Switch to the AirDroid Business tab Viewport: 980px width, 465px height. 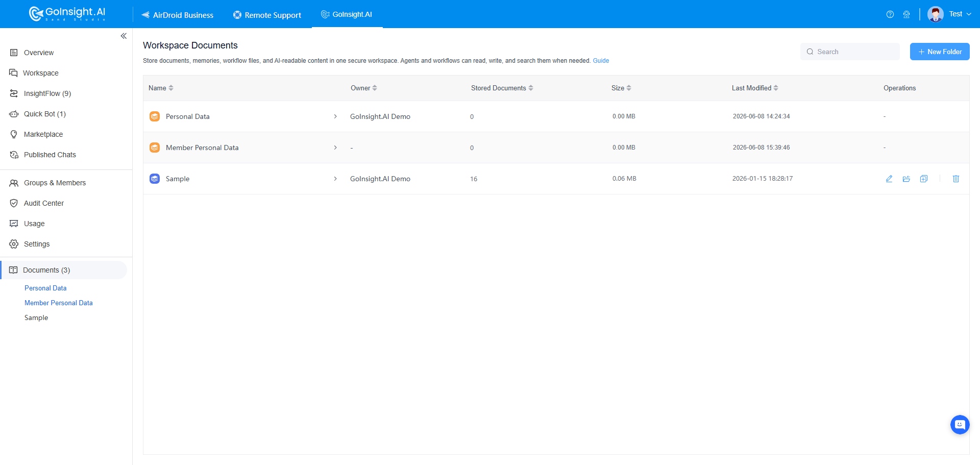177,15
